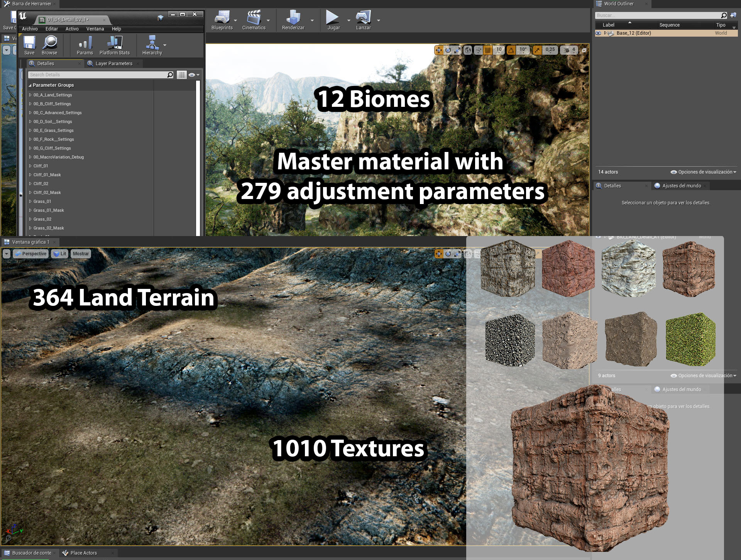Select the translate tool in upper viewport
This screenshot has height=560, width=741.
(x=439, y=50)
